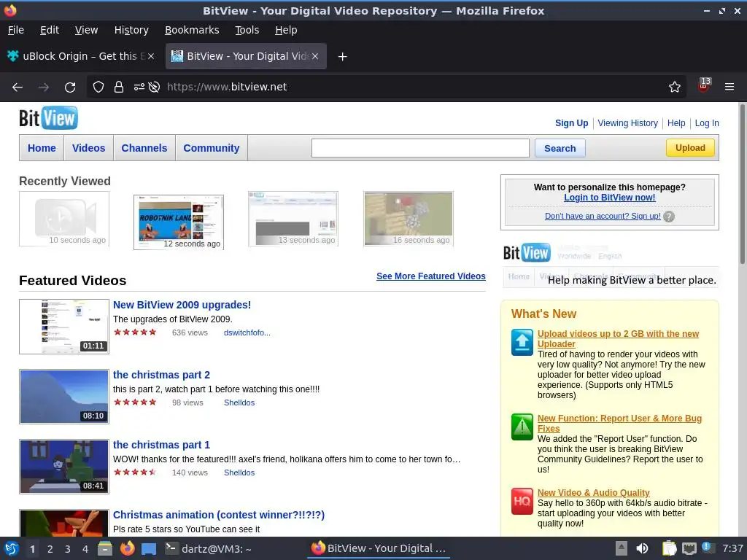Click See More Featured Videos link
Image resolution: width=747 pixels, height=560 pixels.
[430, 276]
